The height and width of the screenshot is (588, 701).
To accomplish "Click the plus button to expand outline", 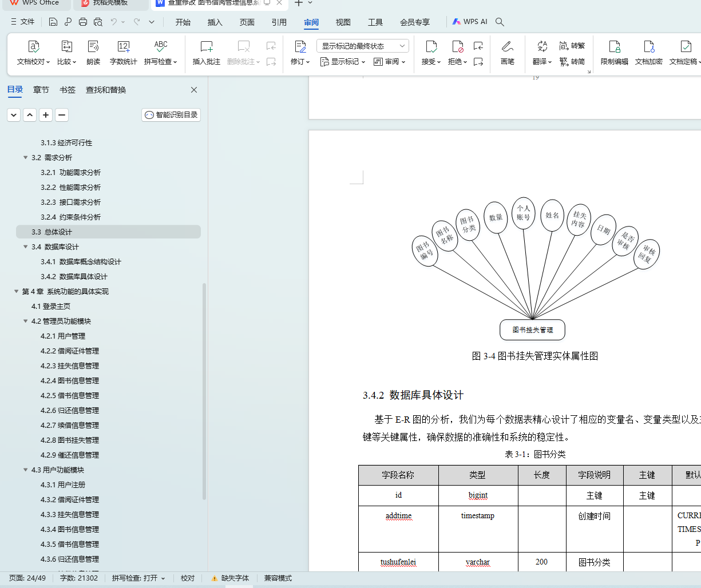I will (46, 114).
